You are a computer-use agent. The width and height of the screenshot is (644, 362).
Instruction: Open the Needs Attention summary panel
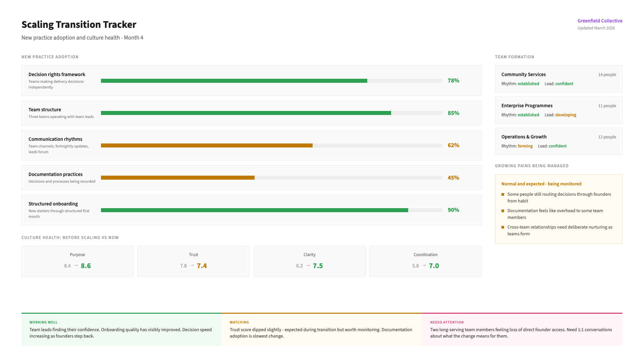click(x=522, y=329)
